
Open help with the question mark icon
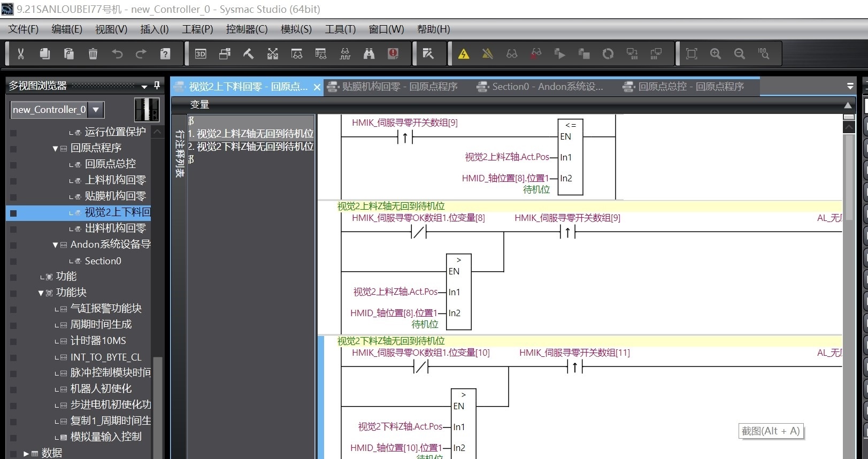click(165, 53)
